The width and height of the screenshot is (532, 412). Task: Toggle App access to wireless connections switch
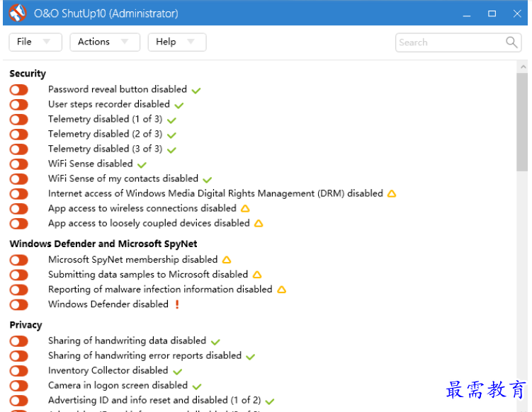point(18,209)
